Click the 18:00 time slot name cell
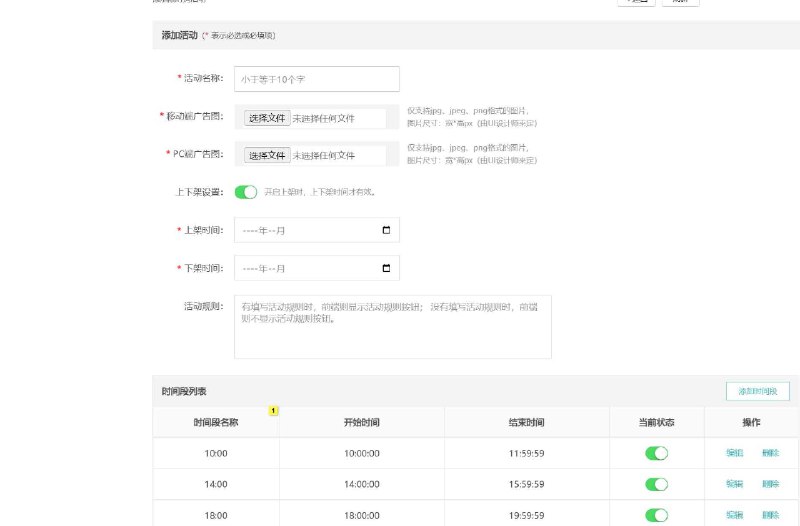800x526 pixels. coord(216,514)
